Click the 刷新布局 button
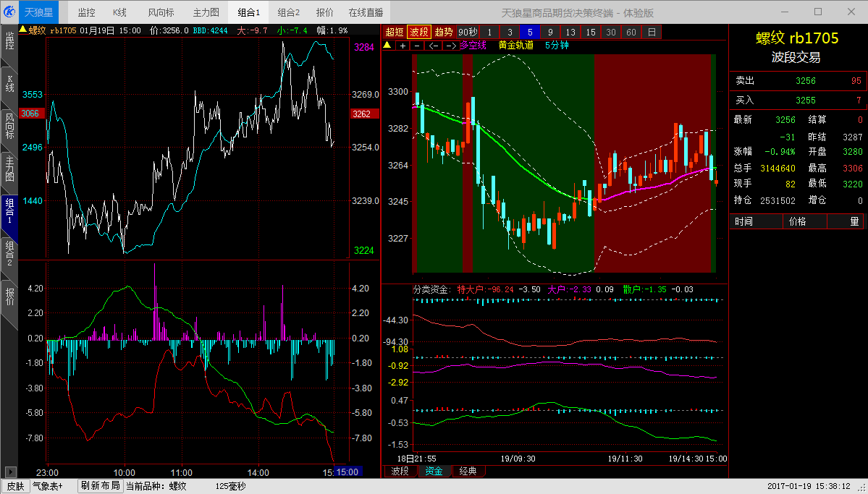868x494 pixels. click(100, 486)
